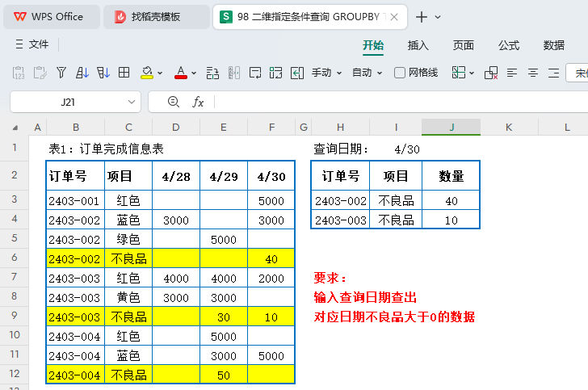Apply the yellow fill color
This screenshot has width=588, height=390.
point(147,73)
